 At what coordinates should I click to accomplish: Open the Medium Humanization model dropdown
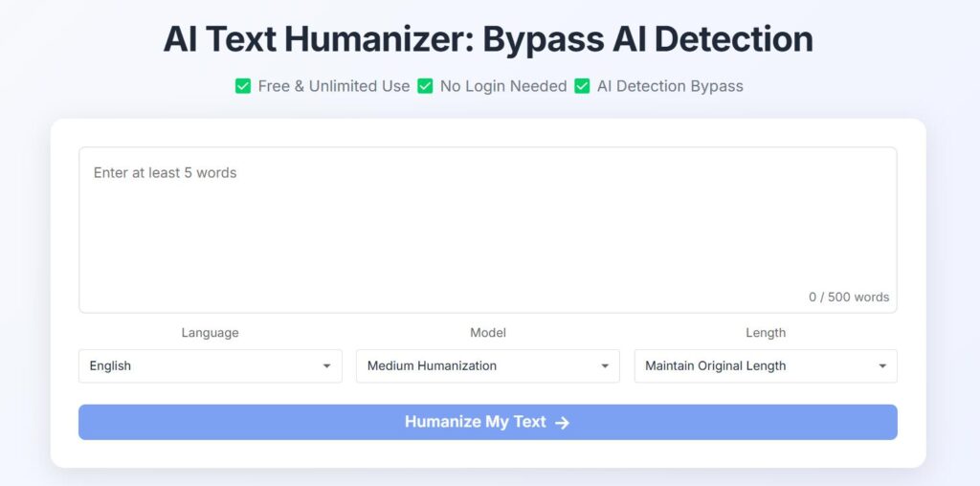coord(487,366)
